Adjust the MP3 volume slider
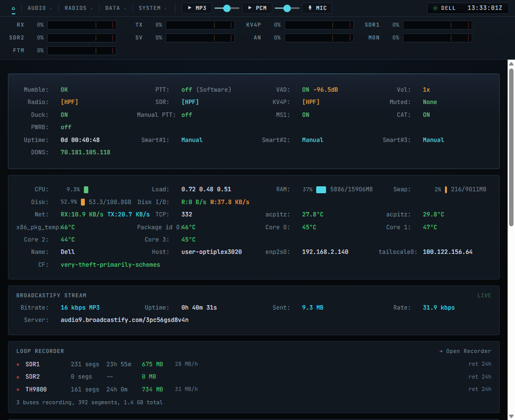 click(226, 8)
